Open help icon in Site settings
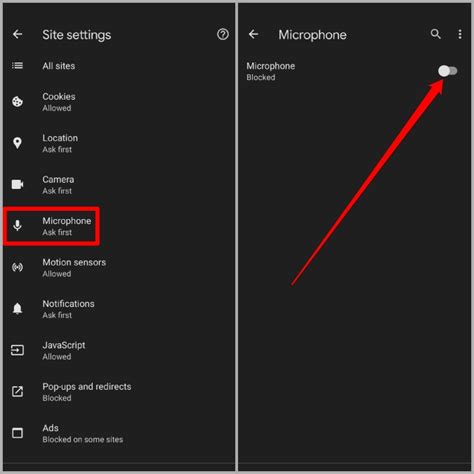 (x=223, y=34)
